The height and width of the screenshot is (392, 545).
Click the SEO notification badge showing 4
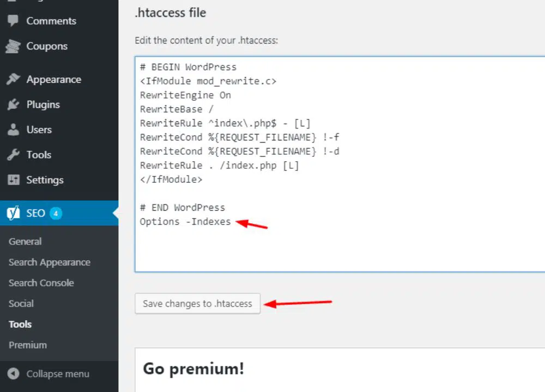click(56, 213)
